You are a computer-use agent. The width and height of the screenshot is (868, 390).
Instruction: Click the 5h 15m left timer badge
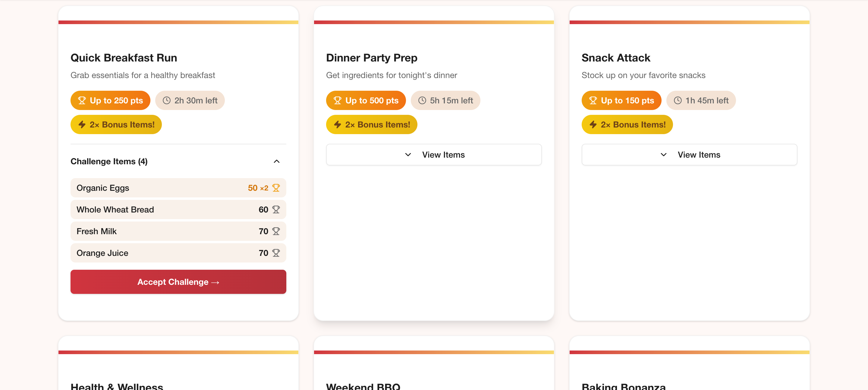[445, 100]
